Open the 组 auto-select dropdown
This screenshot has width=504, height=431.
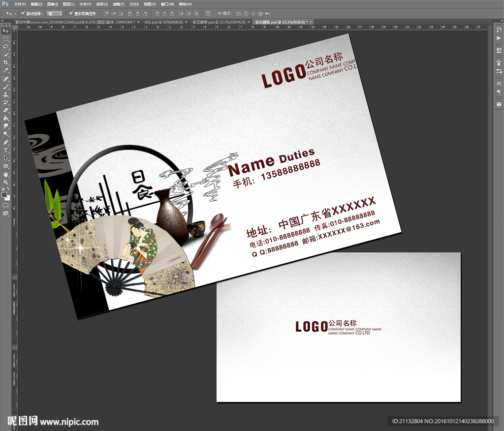(x=54, y=13)
